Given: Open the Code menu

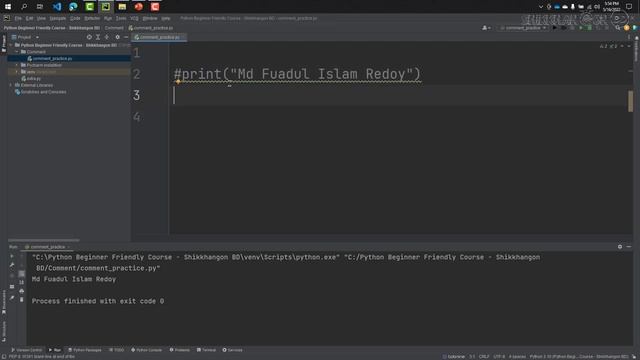Looking at the screenshot, I should pos(75,18).
